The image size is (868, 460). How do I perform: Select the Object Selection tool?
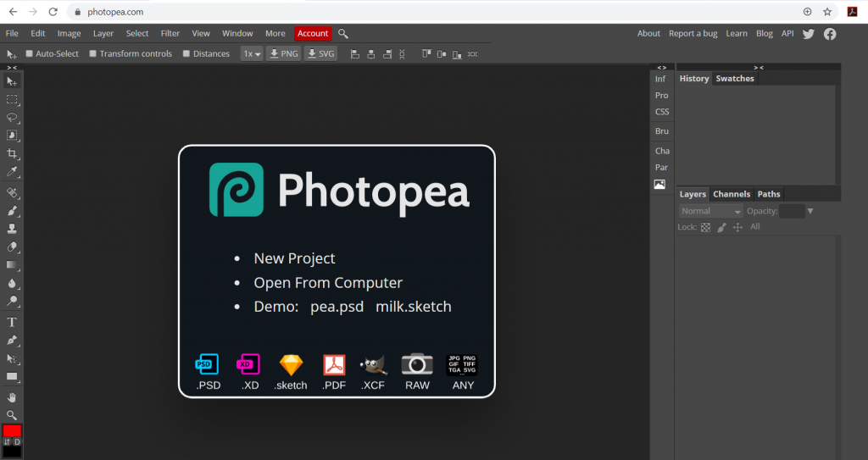point(12,136)
